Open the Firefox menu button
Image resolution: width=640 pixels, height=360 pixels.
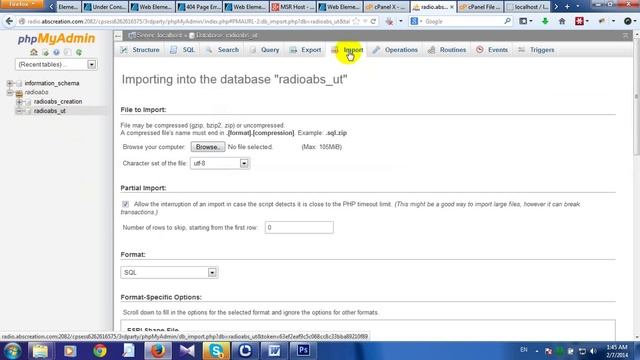point(21,4)
